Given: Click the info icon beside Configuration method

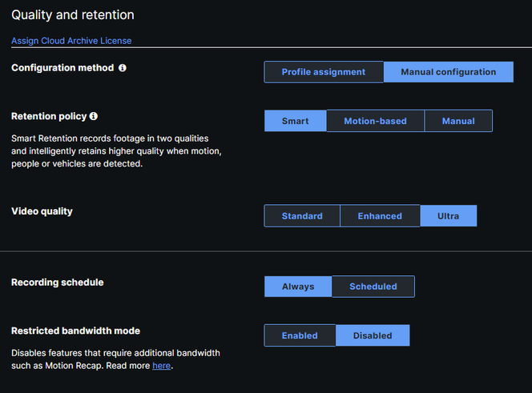Looking at the screenshot, I should pyautogui.click(x=123, y=68).
